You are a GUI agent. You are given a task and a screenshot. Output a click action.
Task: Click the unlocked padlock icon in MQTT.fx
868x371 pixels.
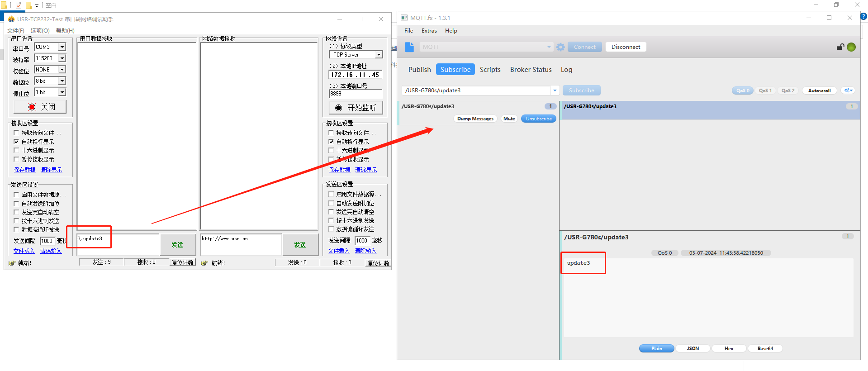pyautogui.click(x=840, y=47)
